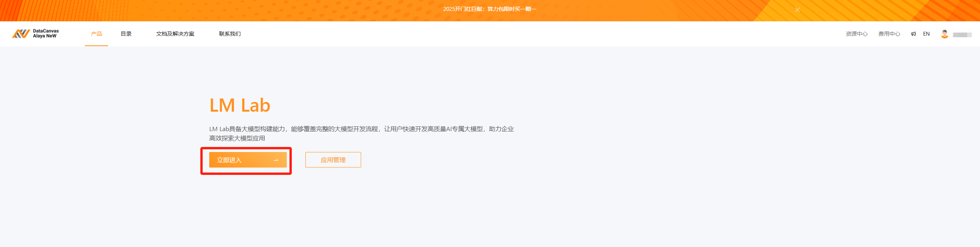The width and height of the screenshot is (980, 247).
Task: Open the 产品 navigation menu
Action: pyautogui.click(x=96, y=34)
